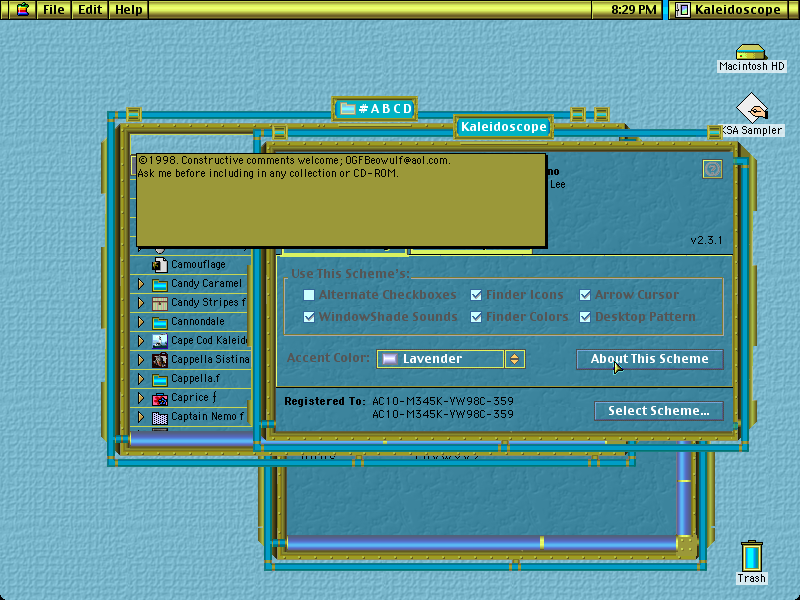Click the OGFBeowulf@aol.com address in the balloon

pyautogui.click(x=398, y=160)
